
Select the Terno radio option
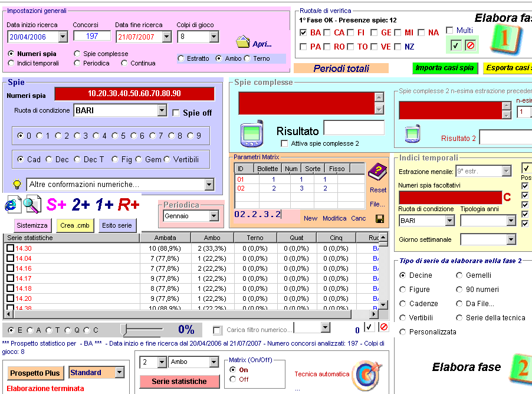point(247,58)
